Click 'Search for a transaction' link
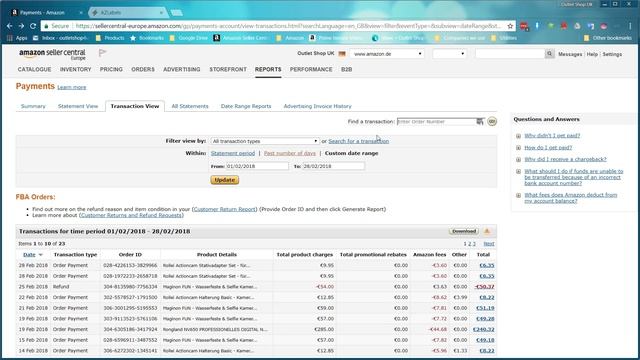 pyautogui.click(x=358, y=141)
